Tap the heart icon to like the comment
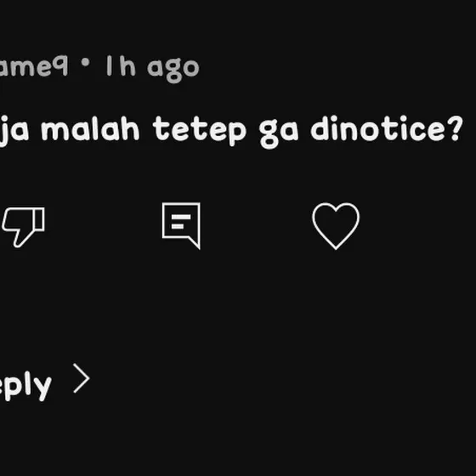 click(336, 226)
